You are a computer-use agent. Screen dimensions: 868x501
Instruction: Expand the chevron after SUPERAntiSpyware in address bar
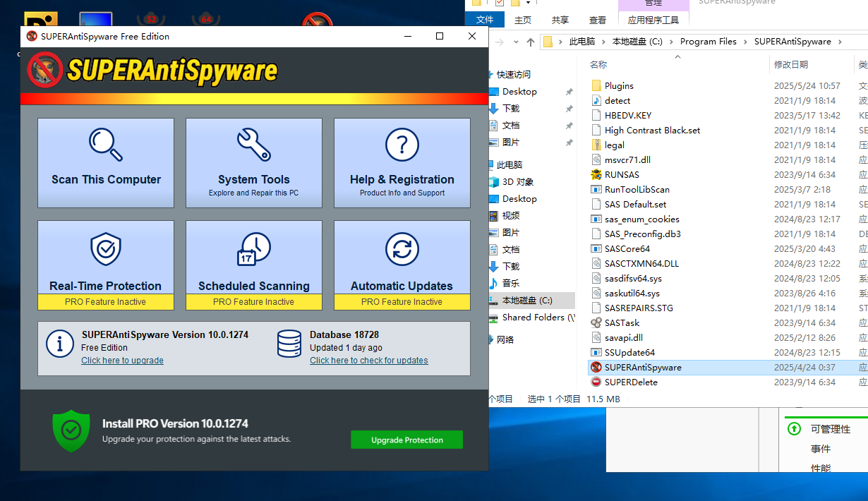point(840,42)
